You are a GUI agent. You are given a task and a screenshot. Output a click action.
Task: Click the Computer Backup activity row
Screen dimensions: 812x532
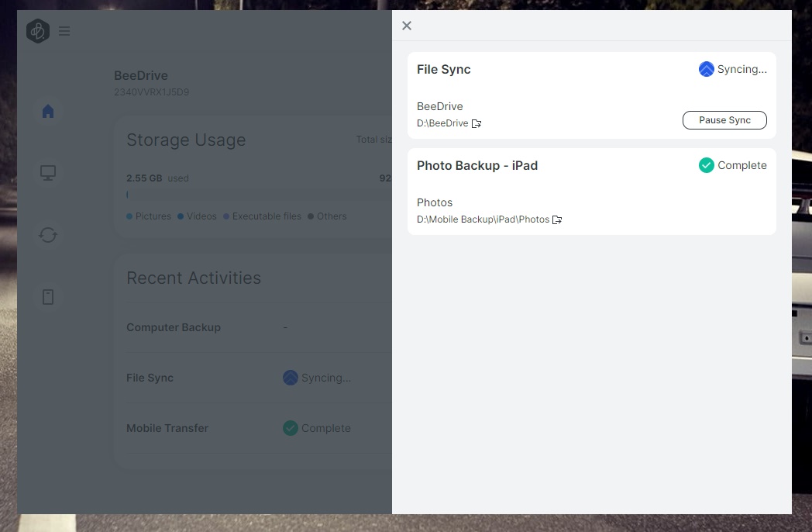pyautogui.click(x=174, y=327)
